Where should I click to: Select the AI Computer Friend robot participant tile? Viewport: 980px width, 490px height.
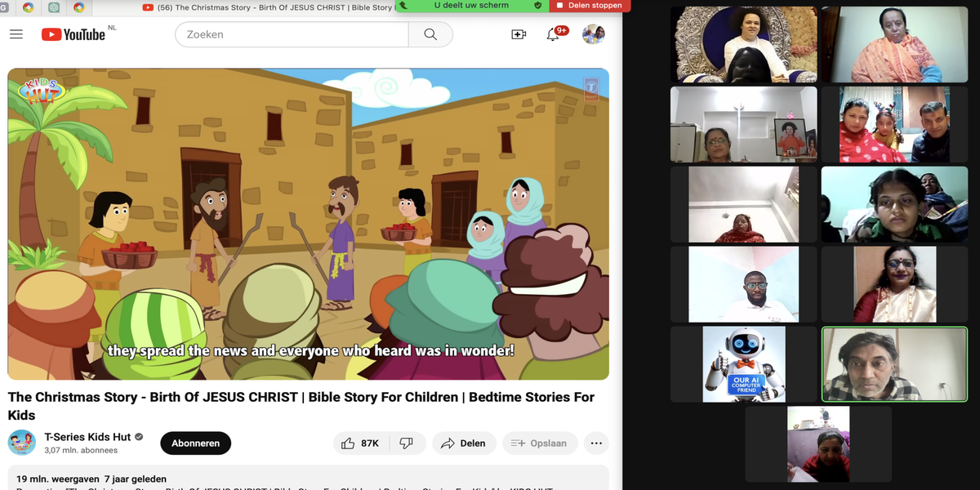744,364
